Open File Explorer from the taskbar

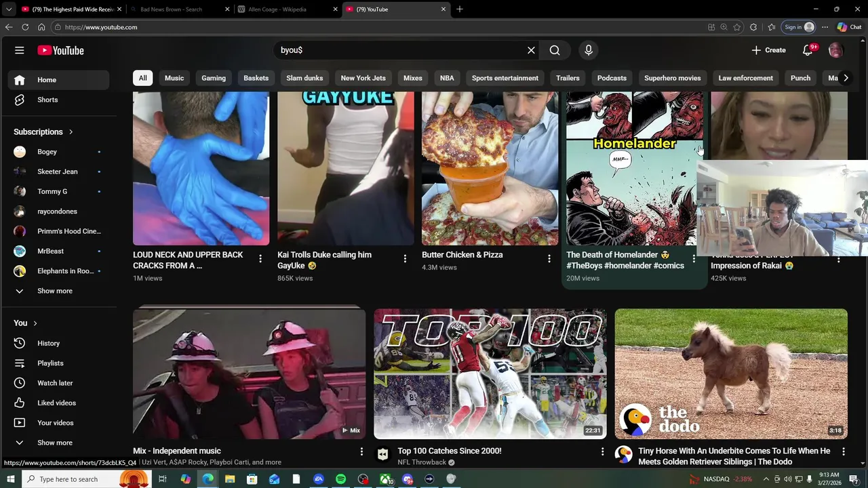[229, 479]
